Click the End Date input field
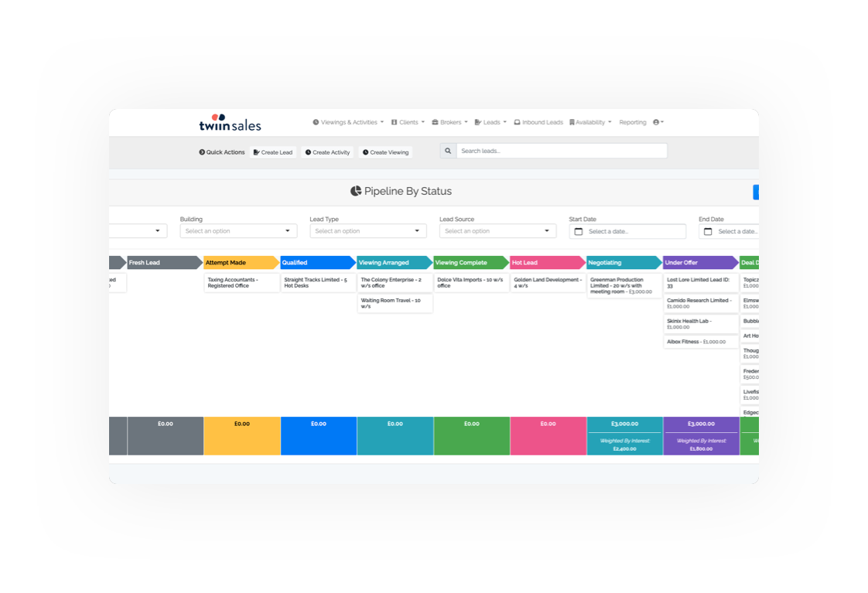Viewport: 868px width, 593px height. tap(729, 231)
